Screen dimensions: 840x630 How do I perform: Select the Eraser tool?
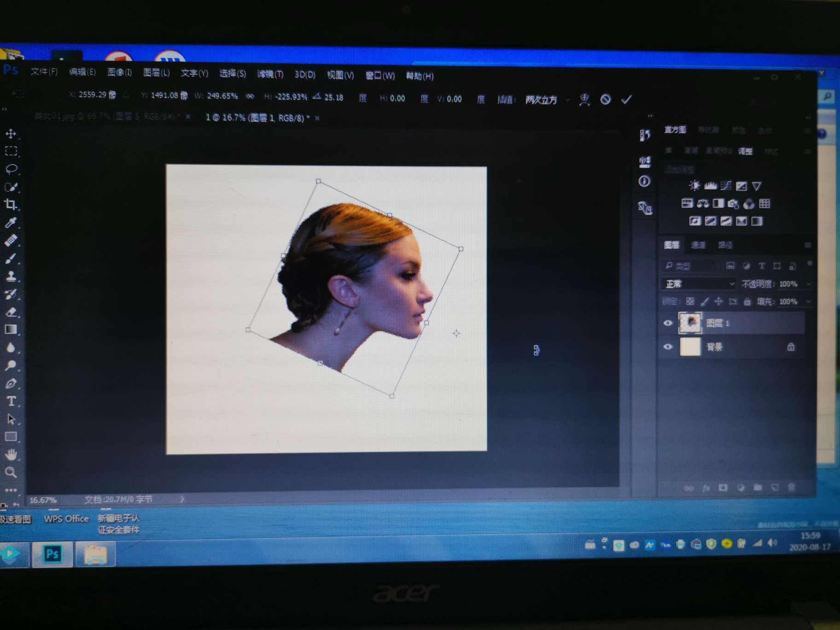(x=11, y=312)
